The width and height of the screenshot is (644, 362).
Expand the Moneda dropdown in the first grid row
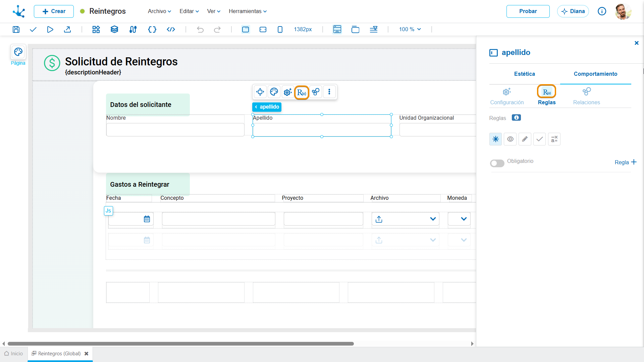[464, 219]
